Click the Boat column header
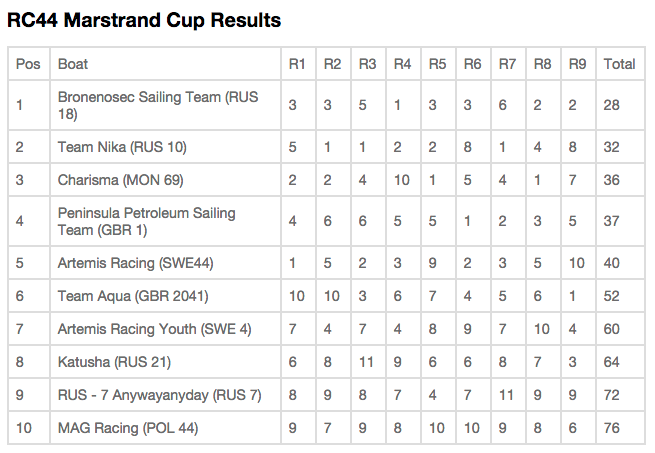 (73, 64)
